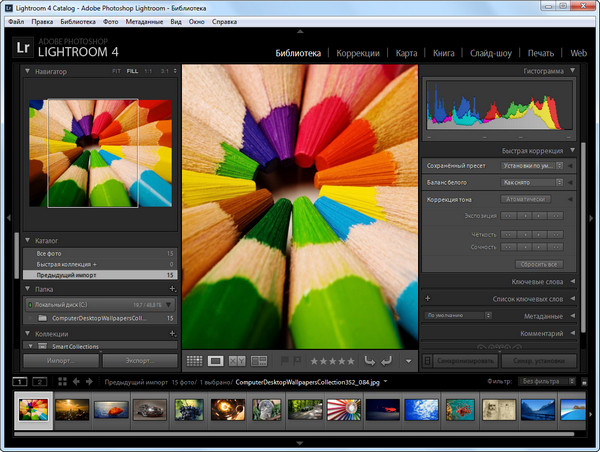Click the Lr identity plate logo
600x452 pixels.
[23, 48]
